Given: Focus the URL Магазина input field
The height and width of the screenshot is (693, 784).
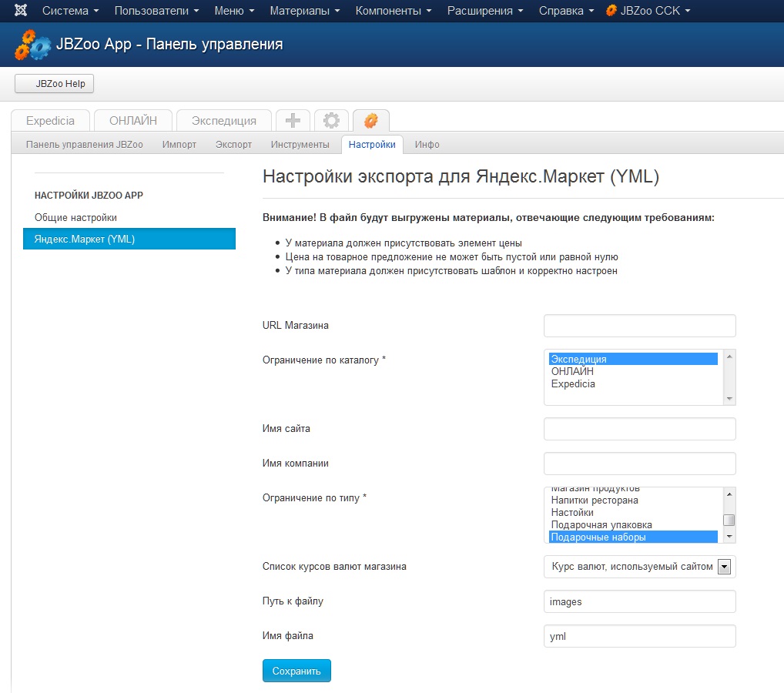Looking at the screenshot, I should pos(639,326).
